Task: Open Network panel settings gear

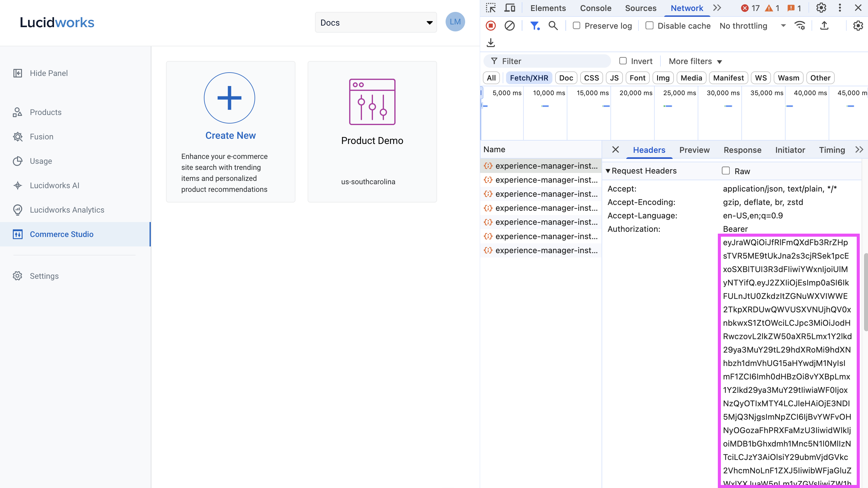Action: [858, 26]
